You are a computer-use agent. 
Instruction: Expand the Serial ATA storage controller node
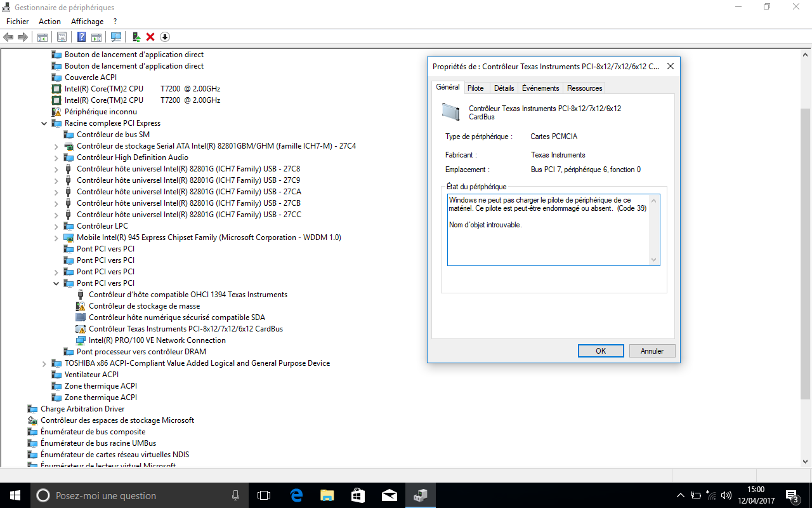[x=56, y=146]
